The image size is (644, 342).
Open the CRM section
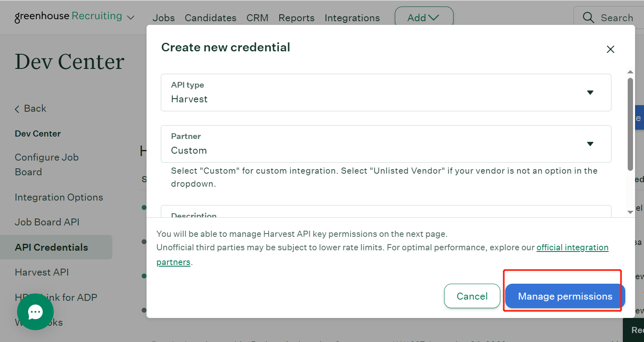coord(257,18)
